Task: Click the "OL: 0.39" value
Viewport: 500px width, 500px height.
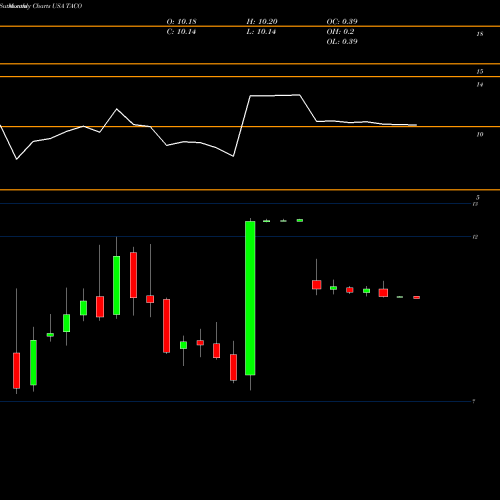Action: click(342, 42)
